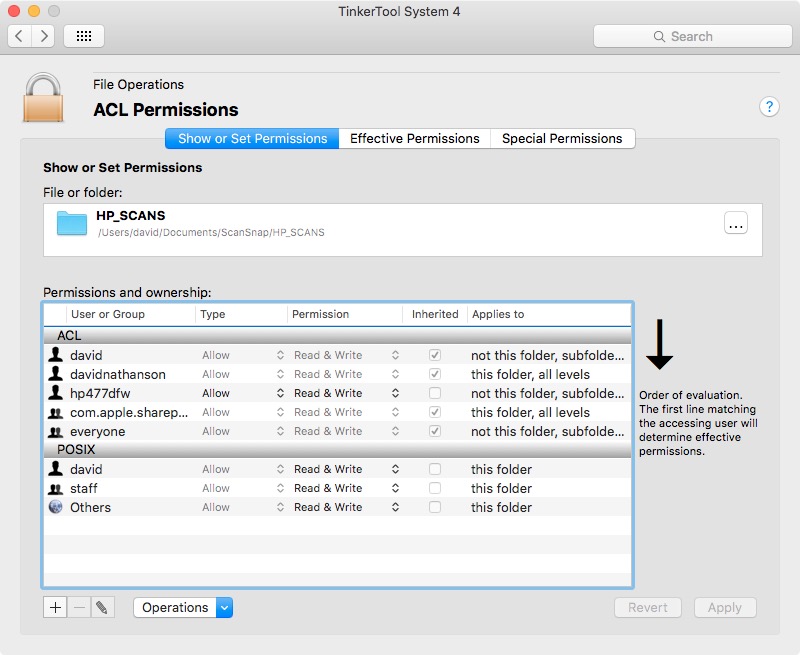800x655 pixels.
Task: Click the globe icon beside Others
Action: coord(56,507)
